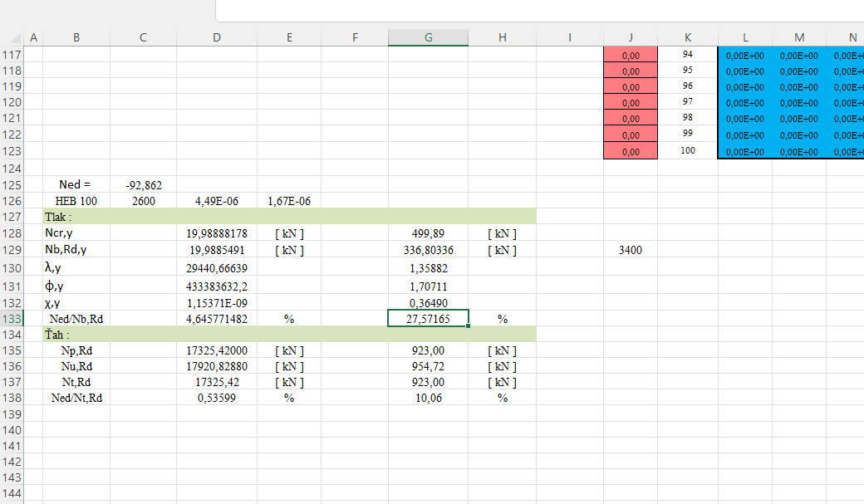Select the cell showing 0,36490
This screenshot has height=504, width=864.
[428, 303]
